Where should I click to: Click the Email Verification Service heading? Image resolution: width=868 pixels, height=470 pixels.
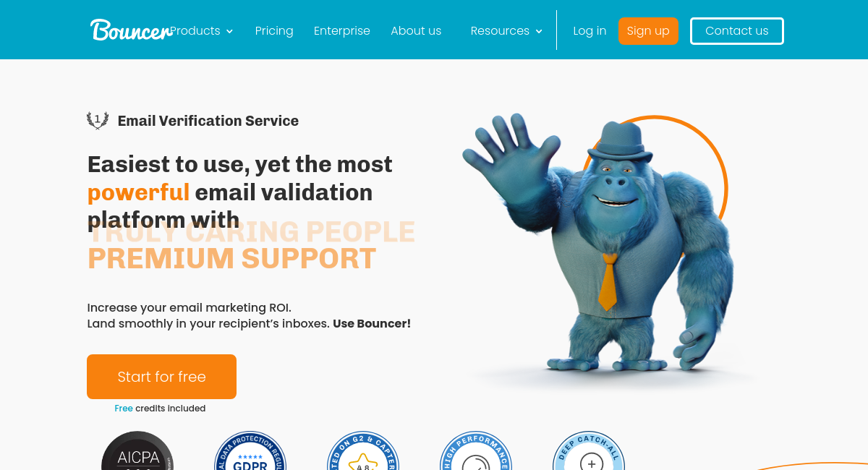[208, 121]
